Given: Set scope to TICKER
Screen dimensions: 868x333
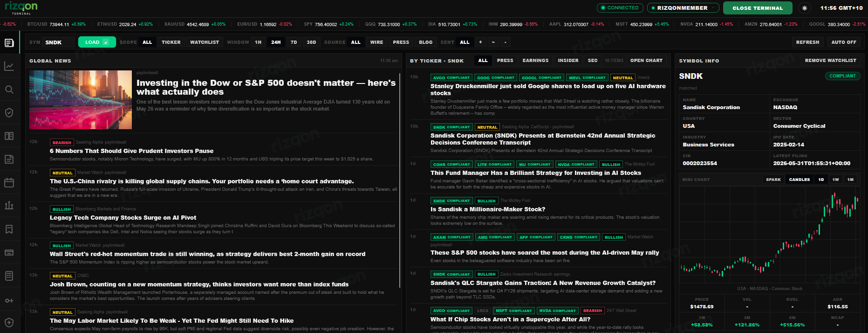Looking at the screenshot, I should pos(171,42).
